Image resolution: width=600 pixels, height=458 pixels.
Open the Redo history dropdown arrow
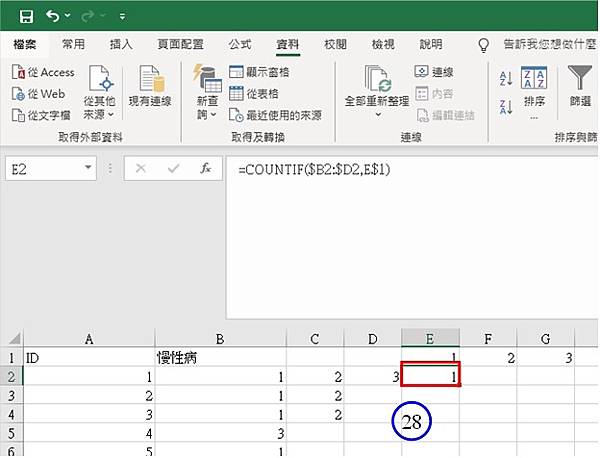103,16
